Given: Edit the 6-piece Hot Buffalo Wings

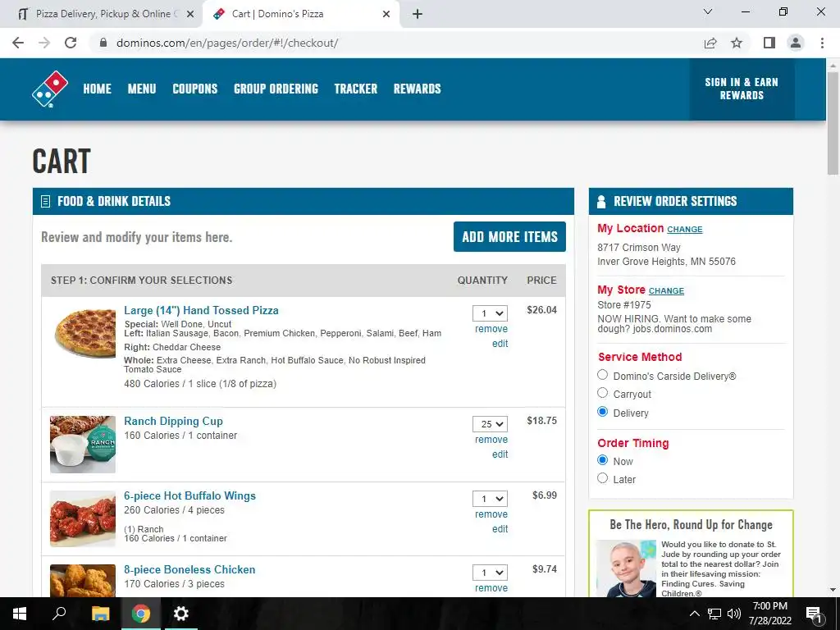Looking at the screenshot, I should click(500, 529).
